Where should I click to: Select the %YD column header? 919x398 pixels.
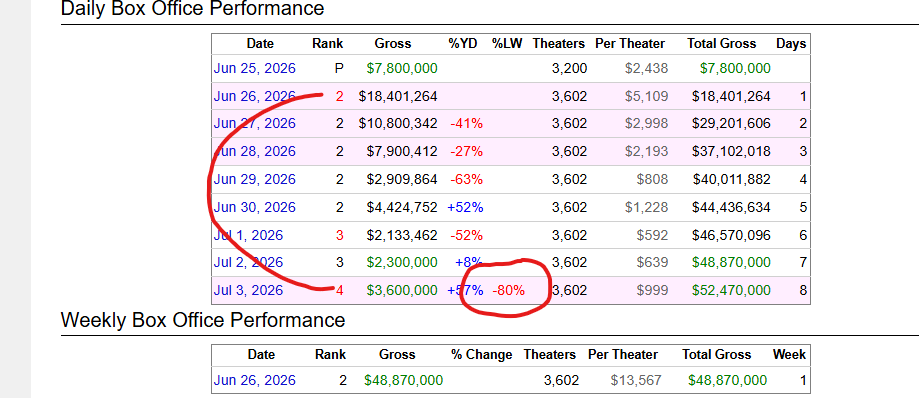(x=462, y=43)
